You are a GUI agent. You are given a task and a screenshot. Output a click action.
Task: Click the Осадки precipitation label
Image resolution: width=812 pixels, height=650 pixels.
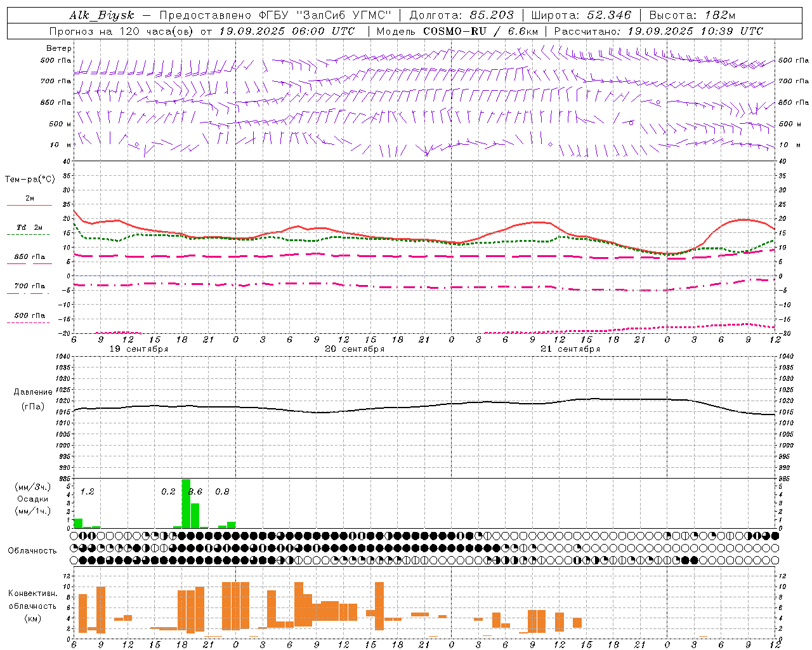tap(33, 499)
